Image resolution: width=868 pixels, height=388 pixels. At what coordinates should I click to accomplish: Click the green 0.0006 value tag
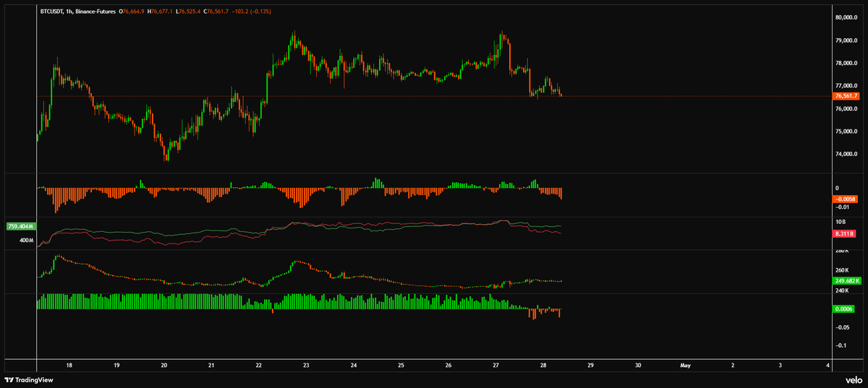(x=845, y=309)
